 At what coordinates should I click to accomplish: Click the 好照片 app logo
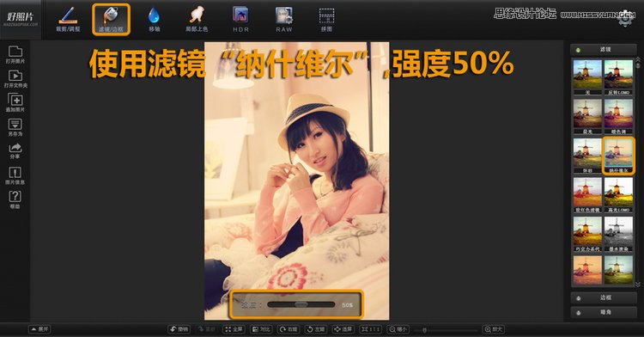[20, 19]
